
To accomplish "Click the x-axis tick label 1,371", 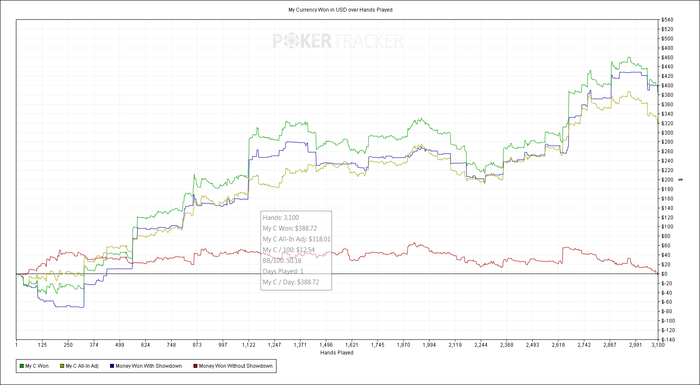I will click(300, 345).
